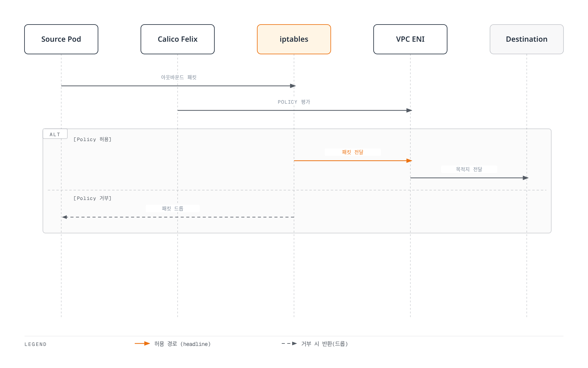Select the VPC ENI participant box

coord(410,39)
